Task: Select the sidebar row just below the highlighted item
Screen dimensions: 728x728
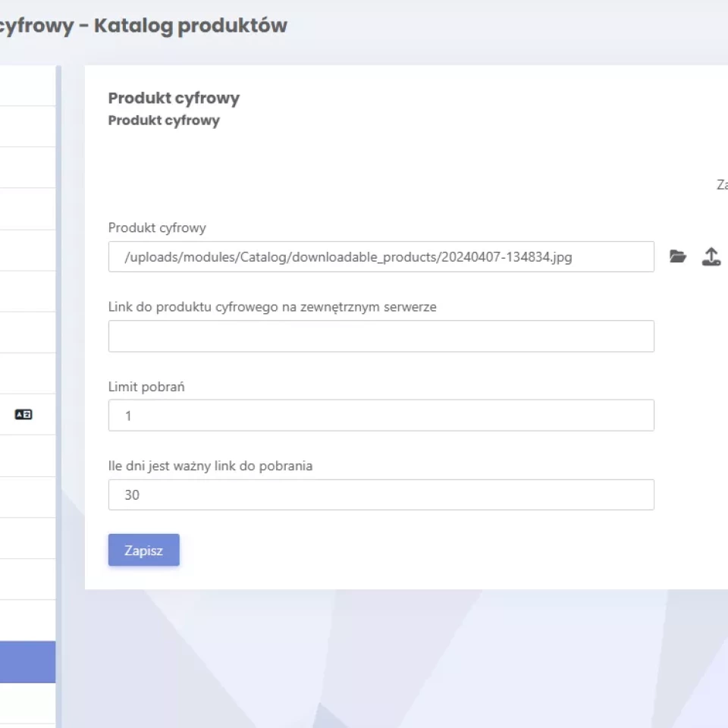Action: coord(27,703)
